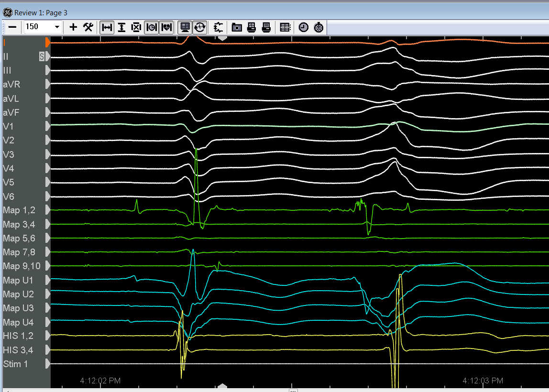
Task: Toggle the circular waveform review button
Action: coord(200,27)
